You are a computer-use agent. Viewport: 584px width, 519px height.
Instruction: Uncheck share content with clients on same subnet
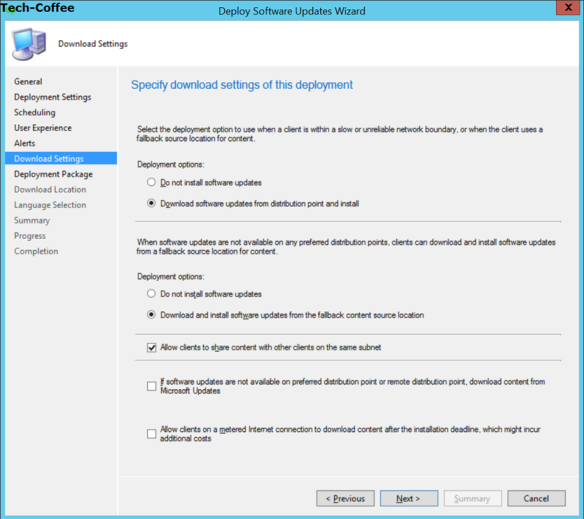152,348
